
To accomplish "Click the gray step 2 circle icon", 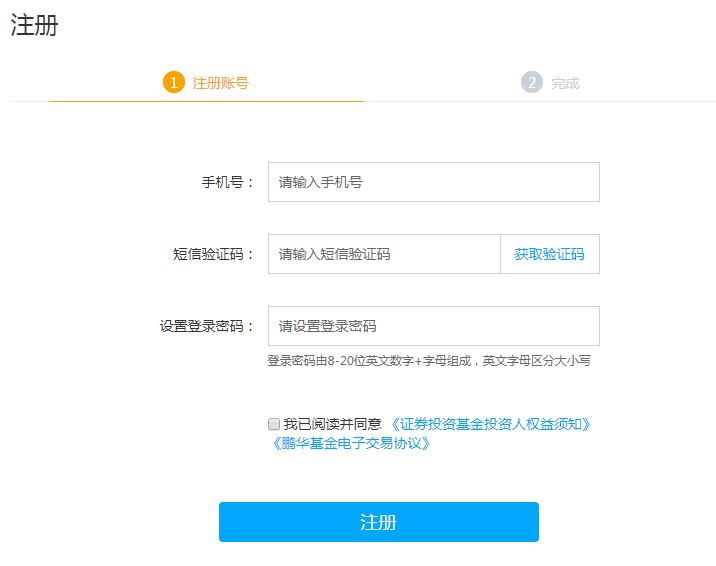I will click(x=532, y=82).
